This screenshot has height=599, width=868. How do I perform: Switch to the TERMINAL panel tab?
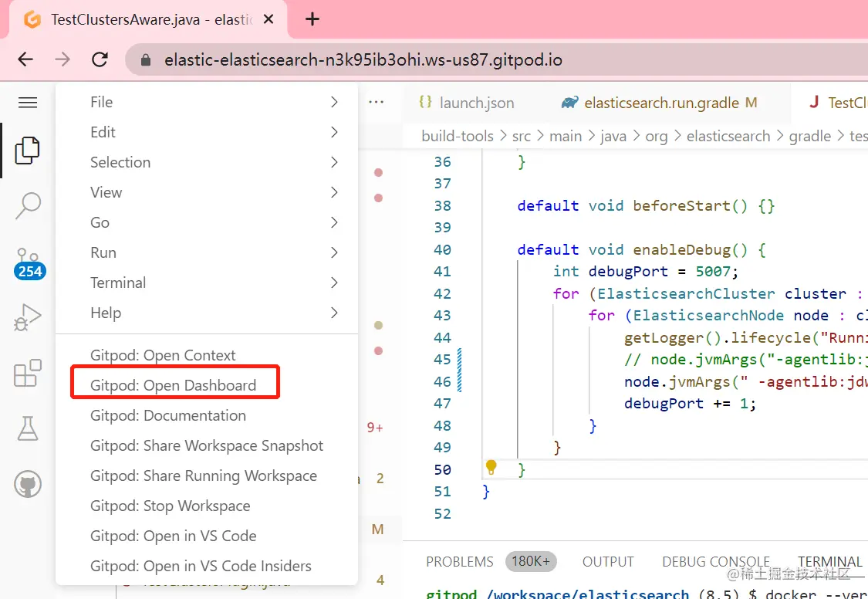point(829,561)
